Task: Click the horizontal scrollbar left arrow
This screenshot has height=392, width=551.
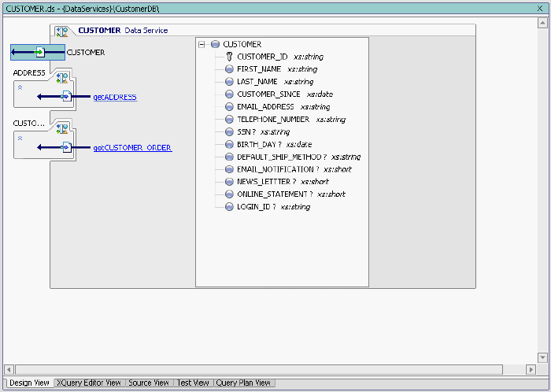Action: point(9,369)
